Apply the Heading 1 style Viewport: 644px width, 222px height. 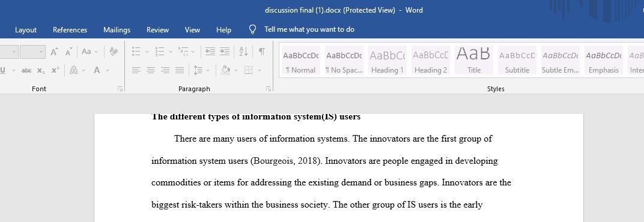click(387, 61)
